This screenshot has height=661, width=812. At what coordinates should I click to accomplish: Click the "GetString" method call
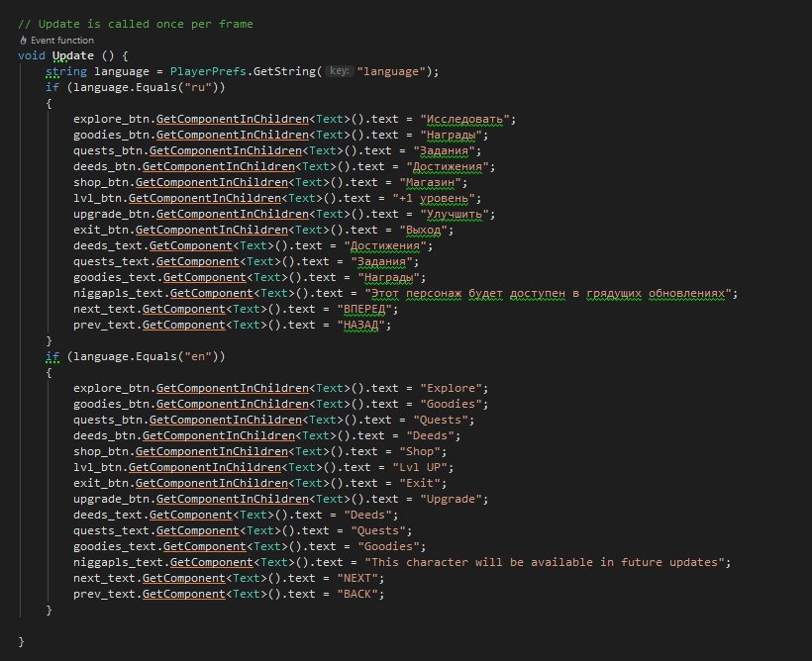284,71
